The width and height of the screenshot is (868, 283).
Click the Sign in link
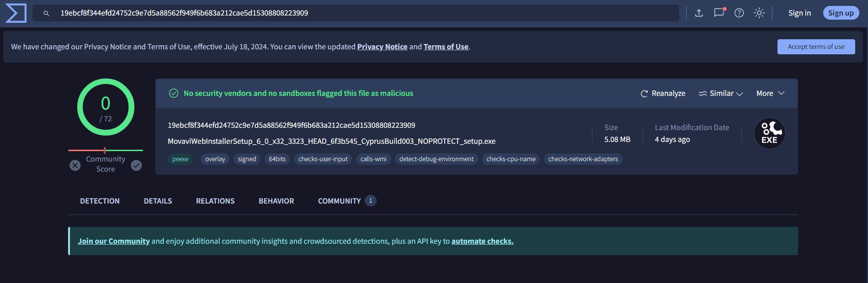pos(799,13)
